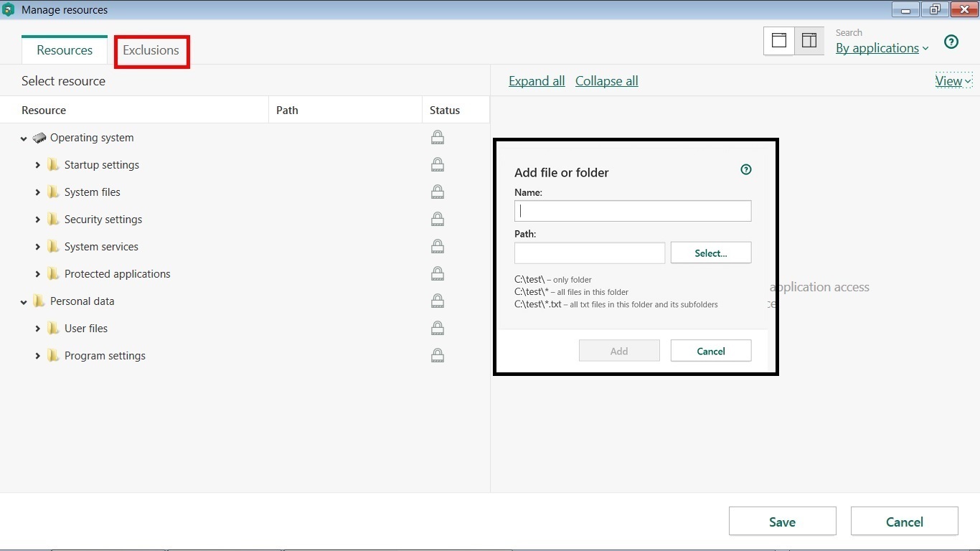The image size is (980, 551).
Task: Click the lock status icon for Operating system
Action: (437, 138)
